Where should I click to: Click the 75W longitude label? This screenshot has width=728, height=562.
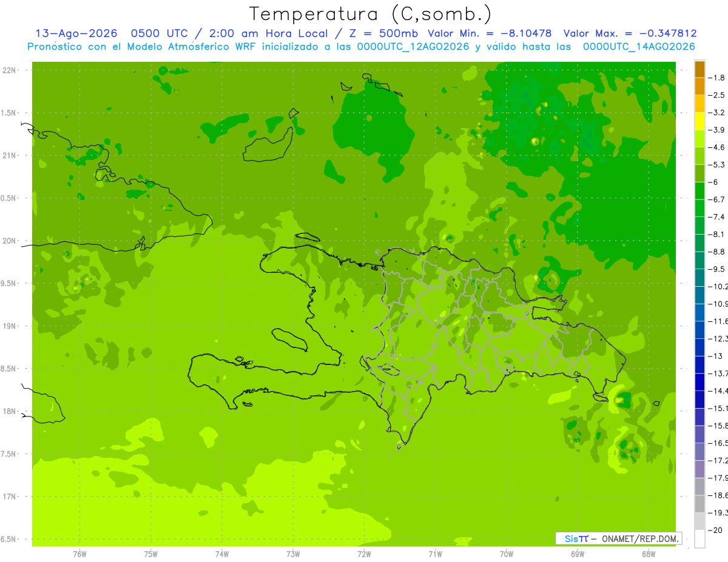(151, 554)
